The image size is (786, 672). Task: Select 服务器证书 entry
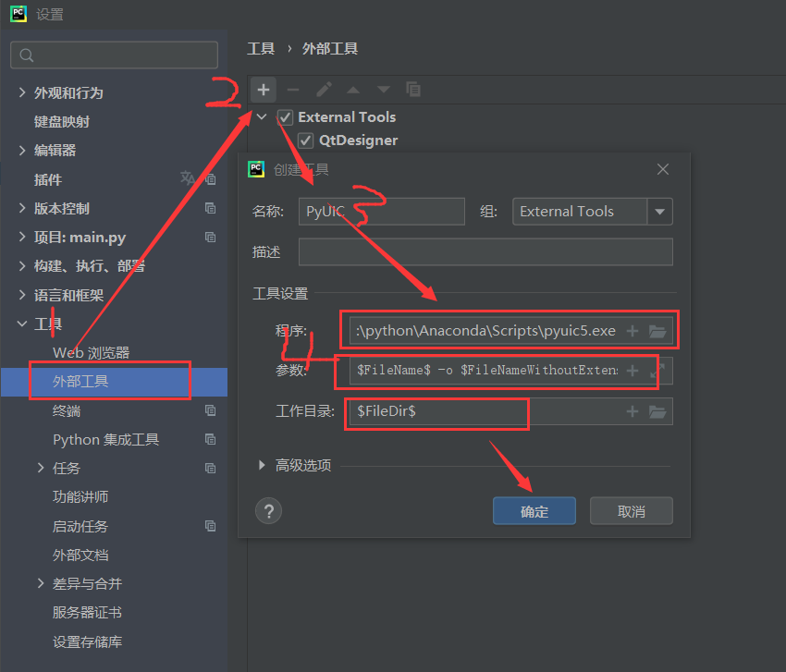pyautogui.click(x=87, y=612)
